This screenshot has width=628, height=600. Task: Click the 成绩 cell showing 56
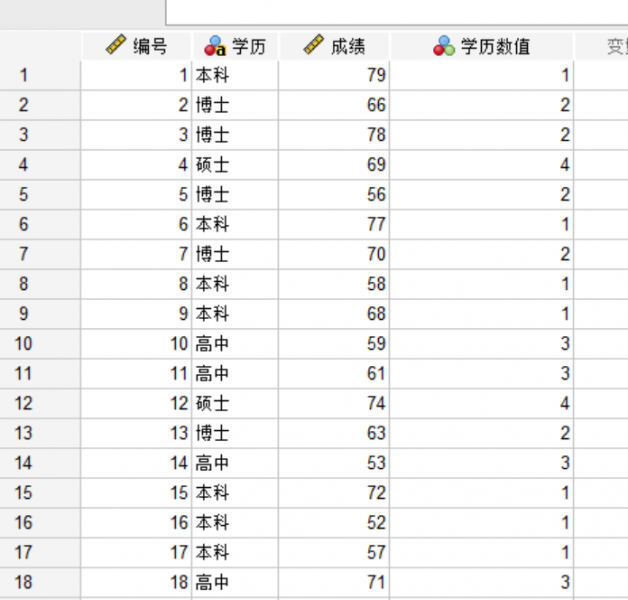(x=334, y=195)
